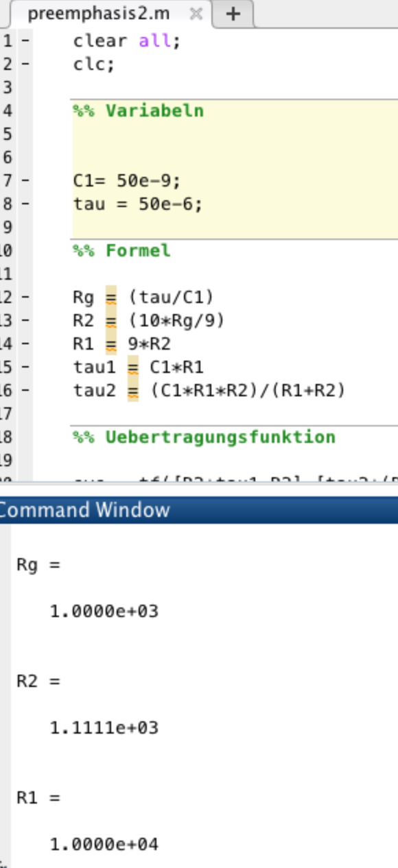Select 'R2 =' output in Command Window
The width and height of the screenshot is (398, 868).
[x=38, y=682]
